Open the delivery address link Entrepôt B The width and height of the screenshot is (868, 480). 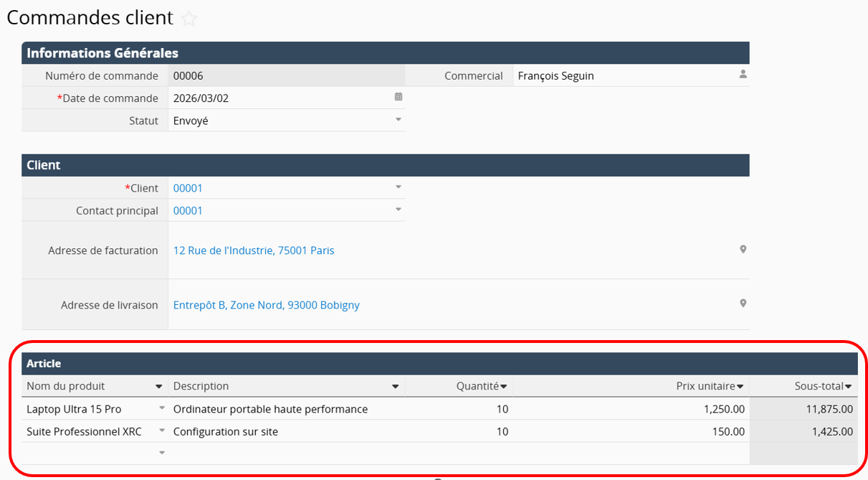(x=266, y=305)
